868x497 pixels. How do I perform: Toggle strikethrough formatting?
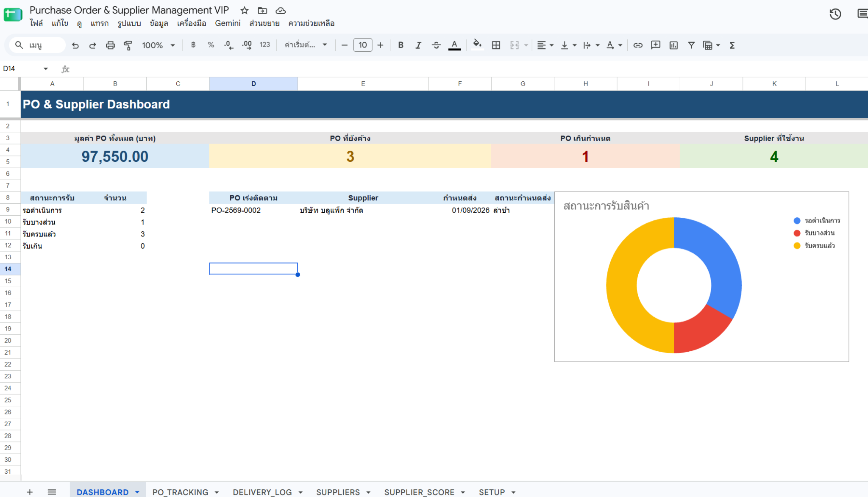tap(436, 45)
